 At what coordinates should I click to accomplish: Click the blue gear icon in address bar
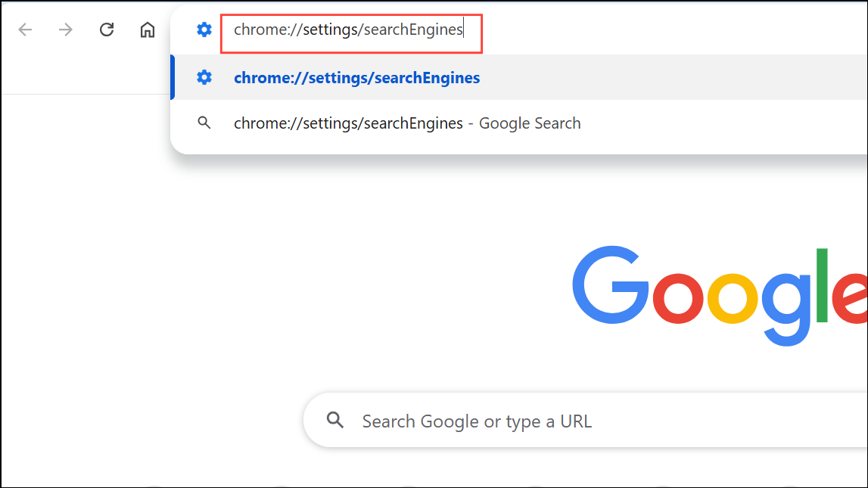[204, 30]
